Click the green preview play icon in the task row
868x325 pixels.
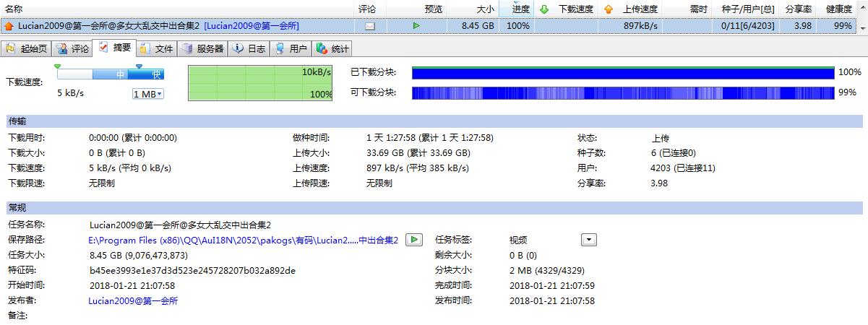[416, 26]
